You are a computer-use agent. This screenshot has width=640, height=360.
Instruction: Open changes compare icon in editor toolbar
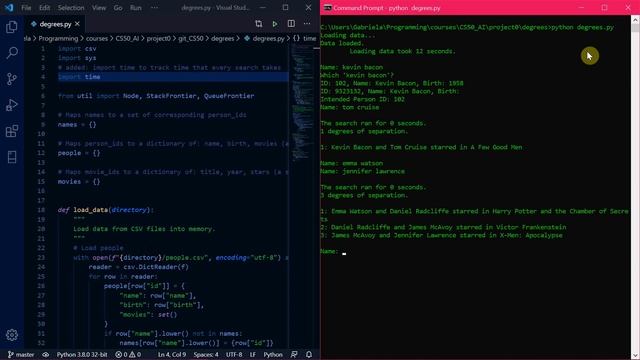pyautogui.click(x=259, y=24)
